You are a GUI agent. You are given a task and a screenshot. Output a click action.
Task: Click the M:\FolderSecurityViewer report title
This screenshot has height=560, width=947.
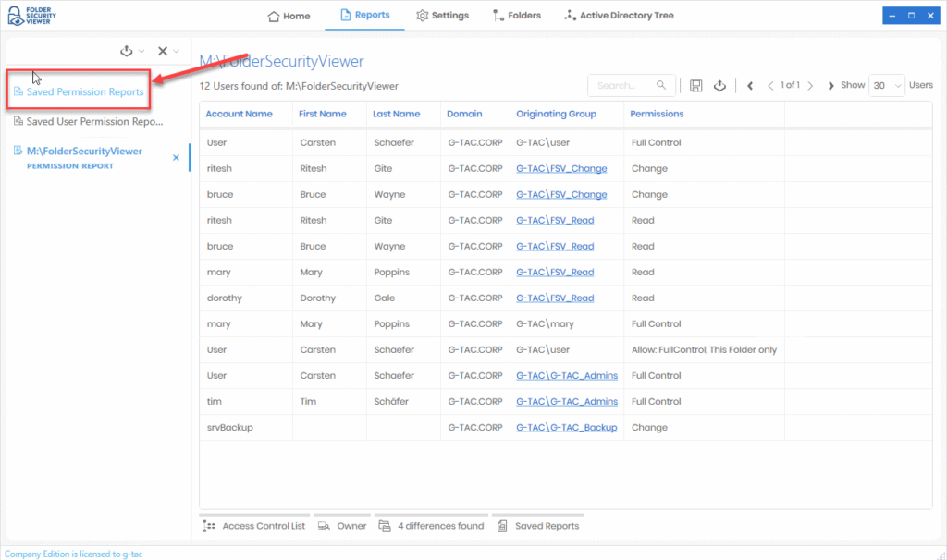click(x=281, y=61)
